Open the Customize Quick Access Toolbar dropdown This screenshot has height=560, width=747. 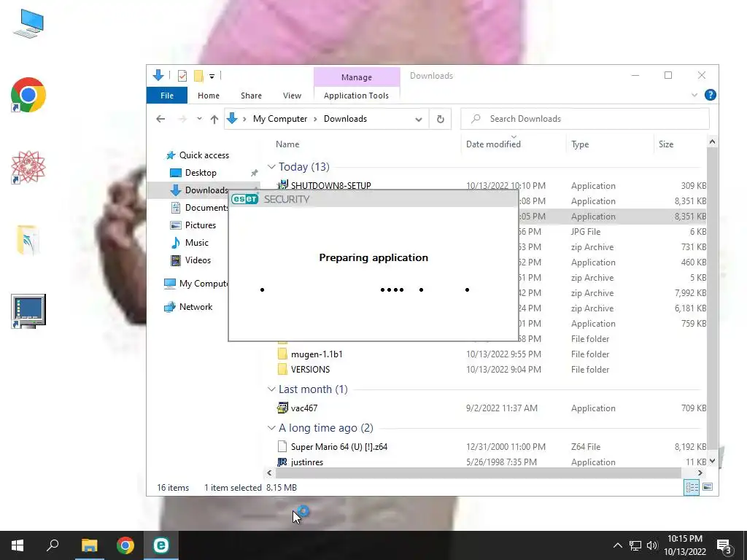tap(212, 76)
